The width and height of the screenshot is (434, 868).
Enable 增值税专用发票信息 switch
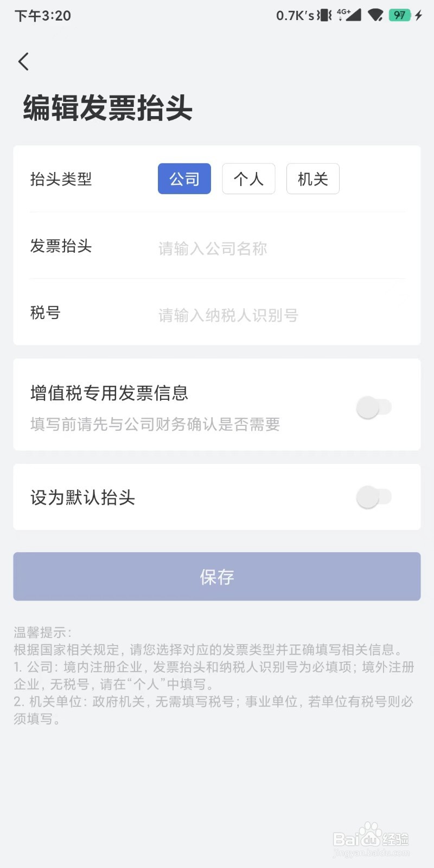pyautogui.click(x=374, y=407)
